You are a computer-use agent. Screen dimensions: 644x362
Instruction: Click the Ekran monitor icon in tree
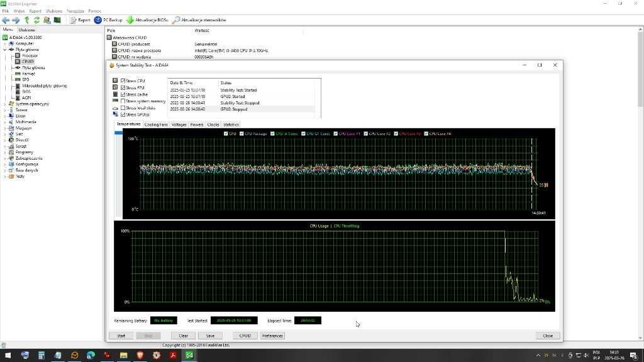[11, 116]
